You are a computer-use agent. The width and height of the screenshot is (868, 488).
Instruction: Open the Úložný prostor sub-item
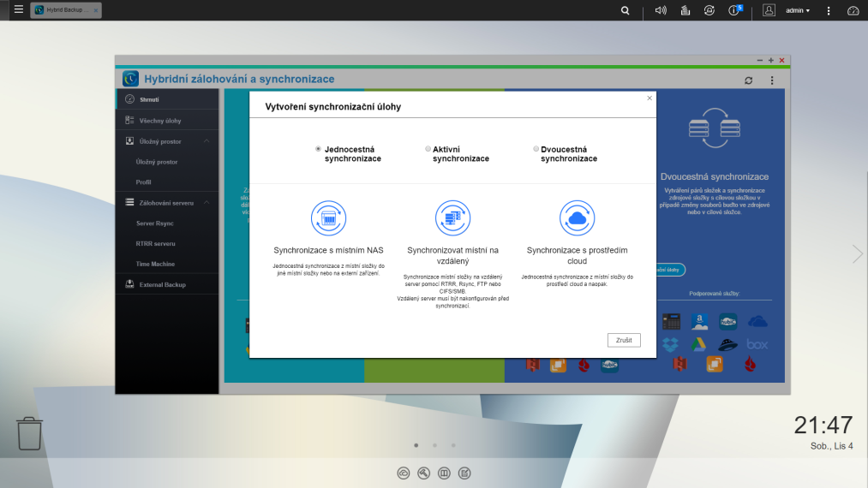pyautogui.click(x=157, y=162)
